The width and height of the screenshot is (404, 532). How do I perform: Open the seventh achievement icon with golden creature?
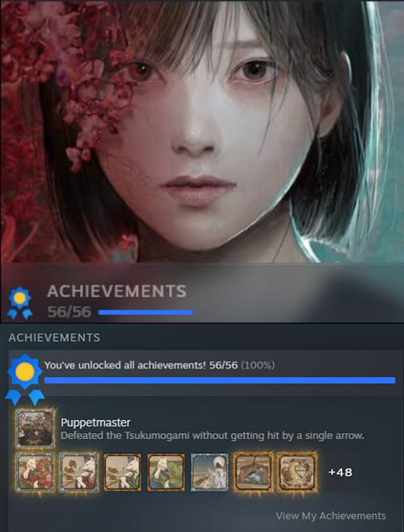tap(297, 472)
